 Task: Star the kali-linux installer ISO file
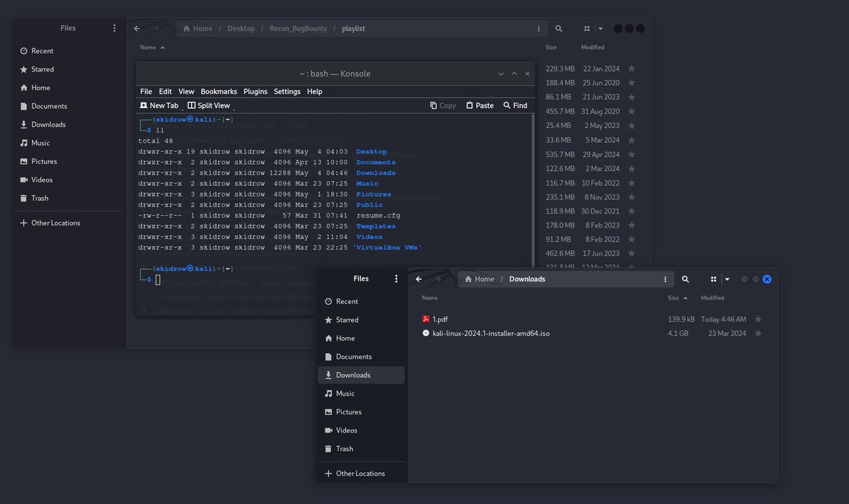758,333
